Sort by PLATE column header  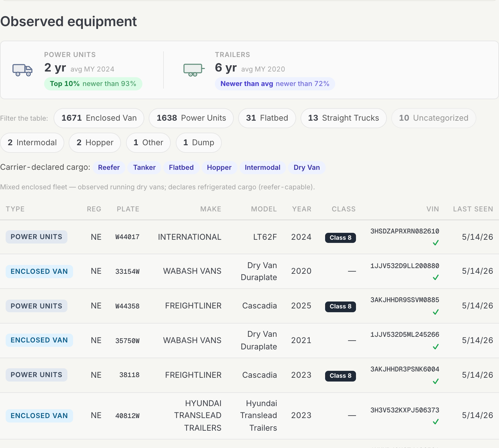(128, 209)
